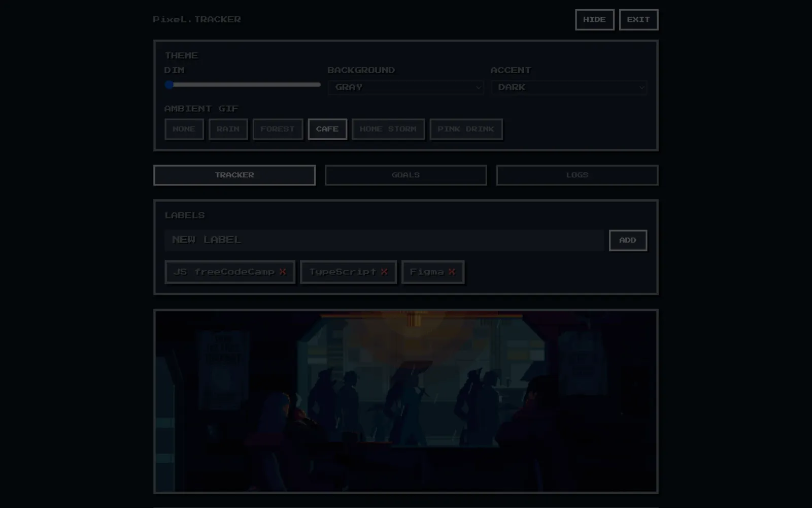Click the Dim slider handle
This screenshot has width=812, height=508.
169,85
